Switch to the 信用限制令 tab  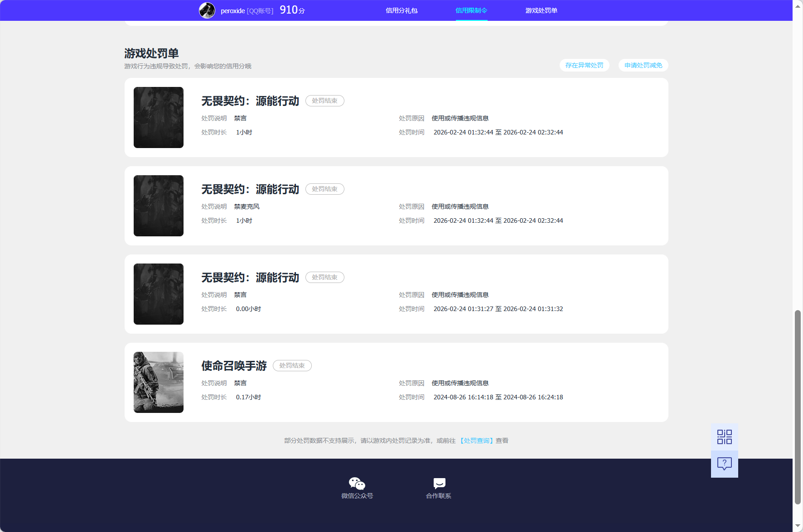tap(471, 10)
